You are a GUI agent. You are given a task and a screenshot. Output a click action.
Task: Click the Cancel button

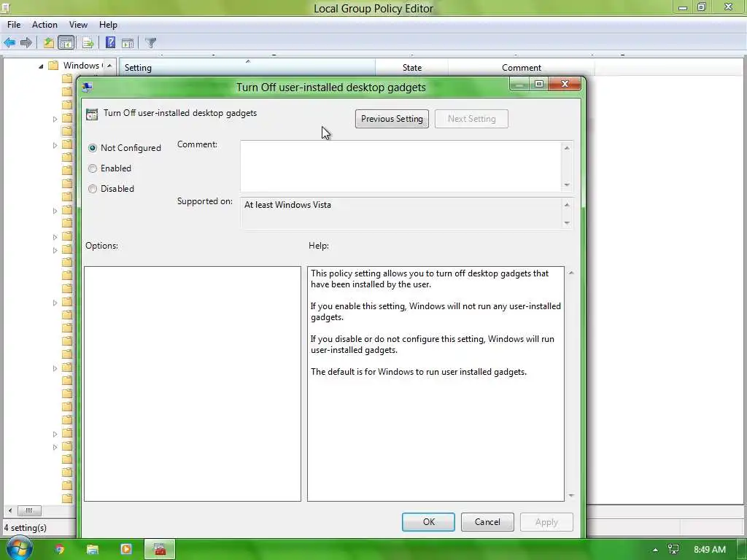click(x=487, y=522)
